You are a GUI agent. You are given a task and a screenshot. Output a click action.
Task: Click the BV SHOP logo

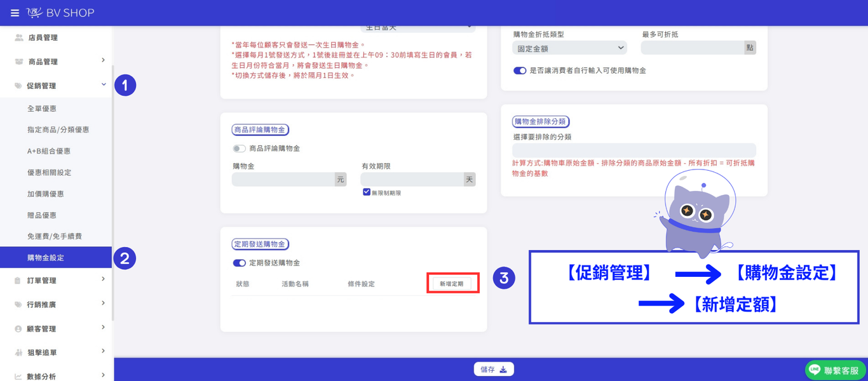click(x=61, y=13)
